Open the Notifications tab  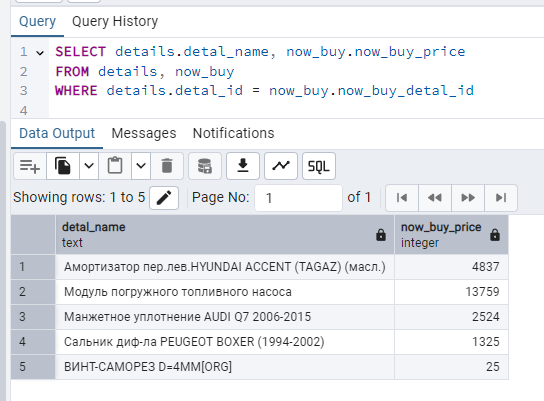point(233,133)
